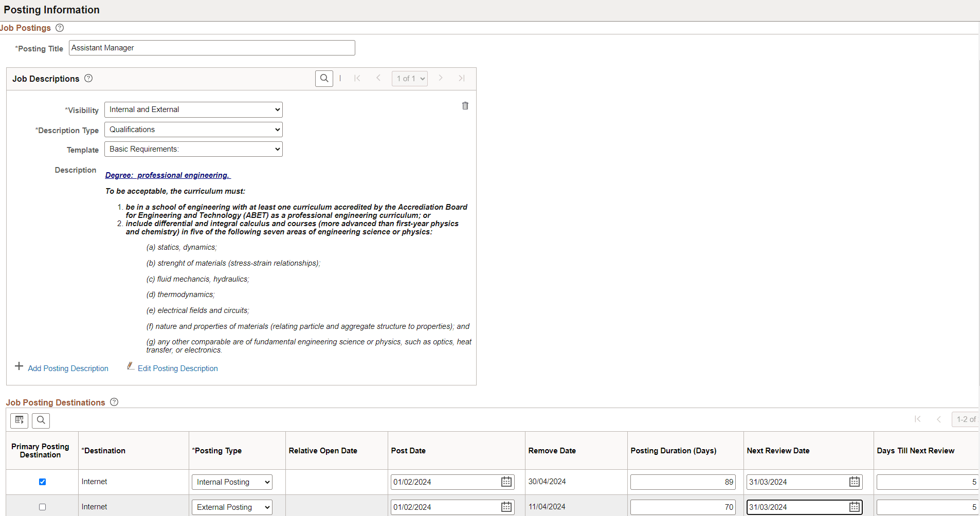The image size is (980, 516).
Task: Open the calendar picker for the first Post Date
Action: pyautogui.click(x=506, y=482)
